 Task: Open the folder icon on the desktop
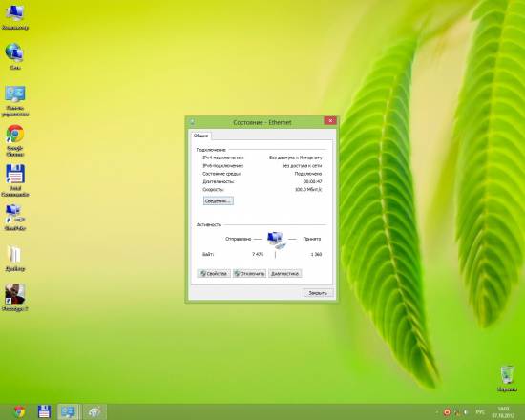(x=14, y=259)
